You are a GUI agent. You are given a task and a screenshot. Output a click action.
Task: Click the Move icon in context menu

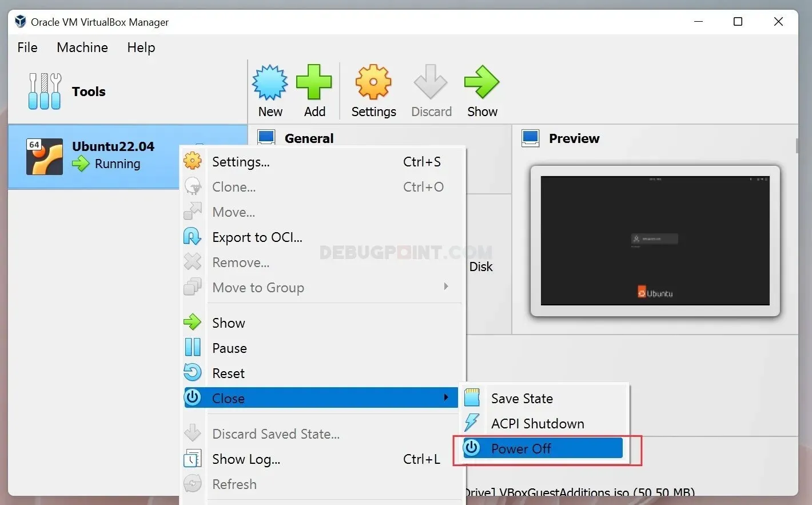pyautogui.click(x=193, y=212)
